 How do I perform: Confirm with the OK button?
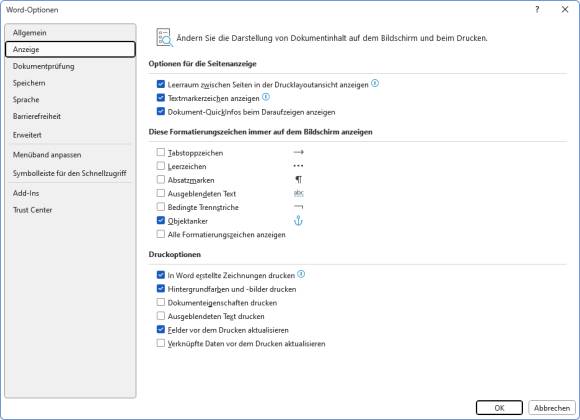[499, 408]
